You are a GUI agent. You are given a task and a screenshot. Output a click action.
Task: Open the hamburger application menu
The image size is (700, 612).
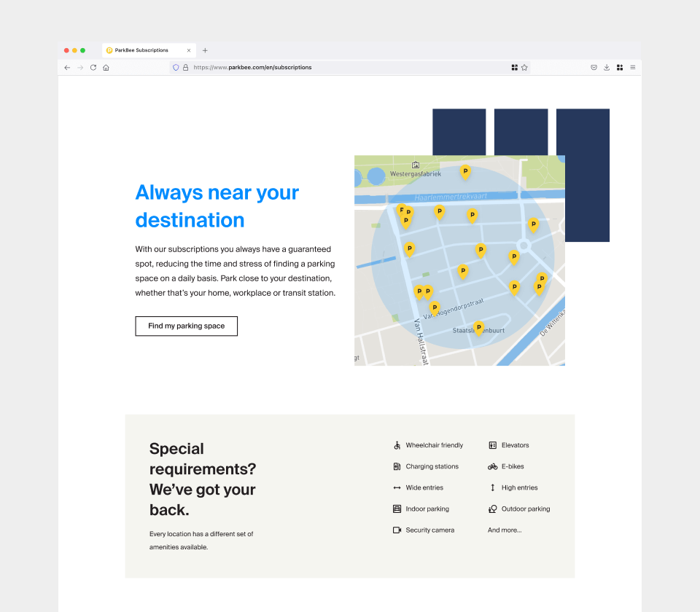point(632,67)
